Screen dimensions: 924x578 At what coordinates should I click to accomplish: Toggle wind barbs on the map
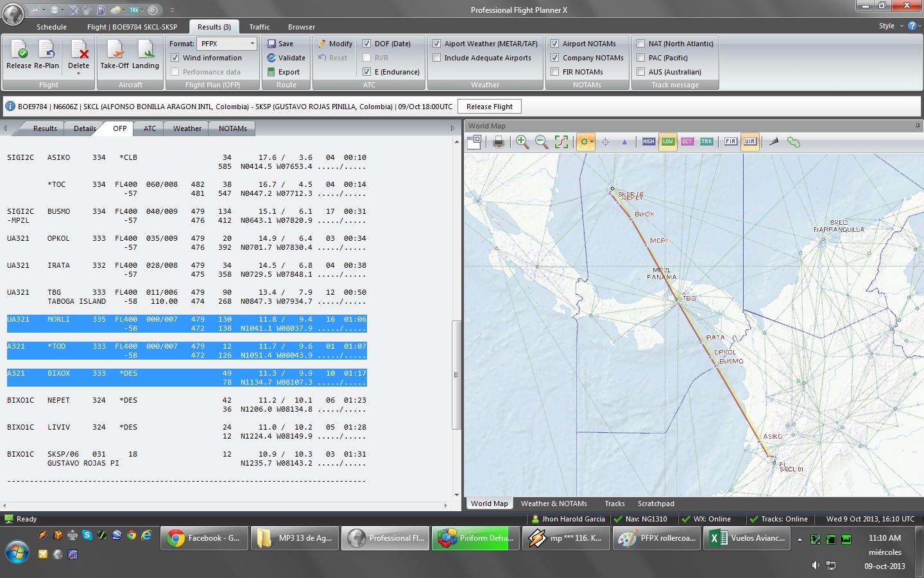tap(774, 142)
